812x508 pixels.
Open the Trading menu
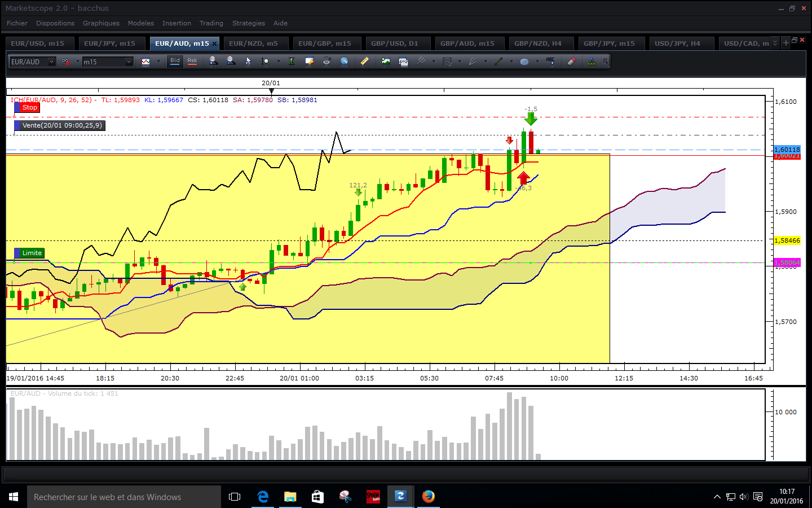211,23
